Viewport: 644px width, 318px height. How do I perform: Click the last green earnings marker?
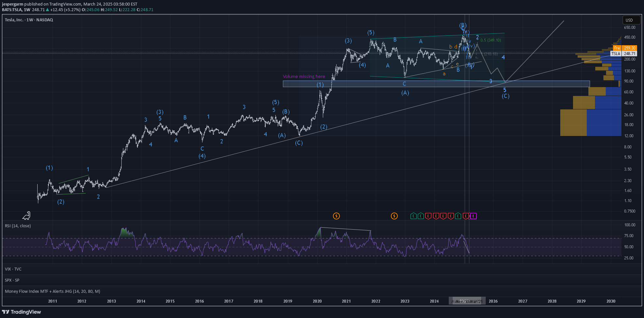point(458,216)
